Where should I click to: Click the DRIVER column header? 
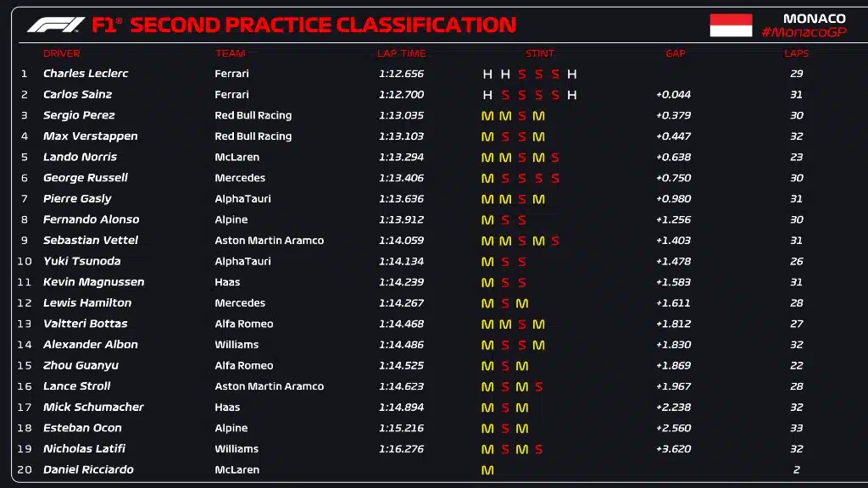pyautogui.click(x=62, y=53)
